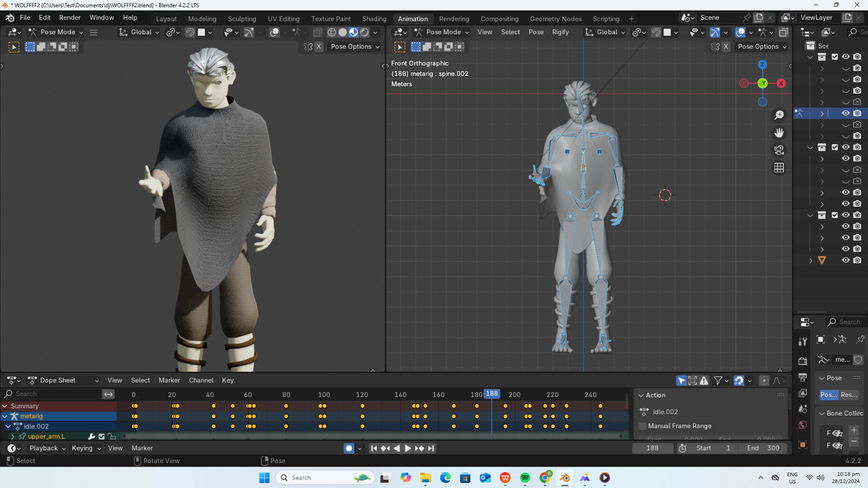Select the Render Properties tab icon
This screenshot has height=488, width=868.
803,361
